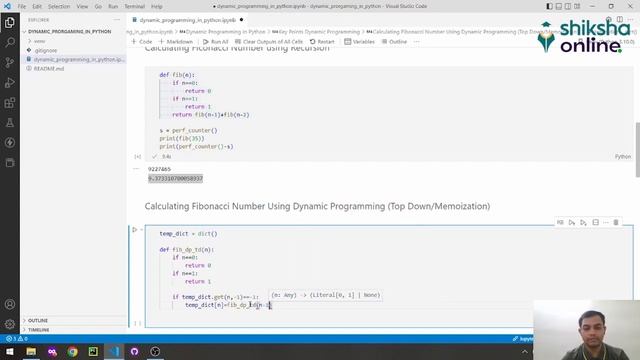Run All notebook cells
This screenshot has width=640, height=360.
[x=216, y=42]
